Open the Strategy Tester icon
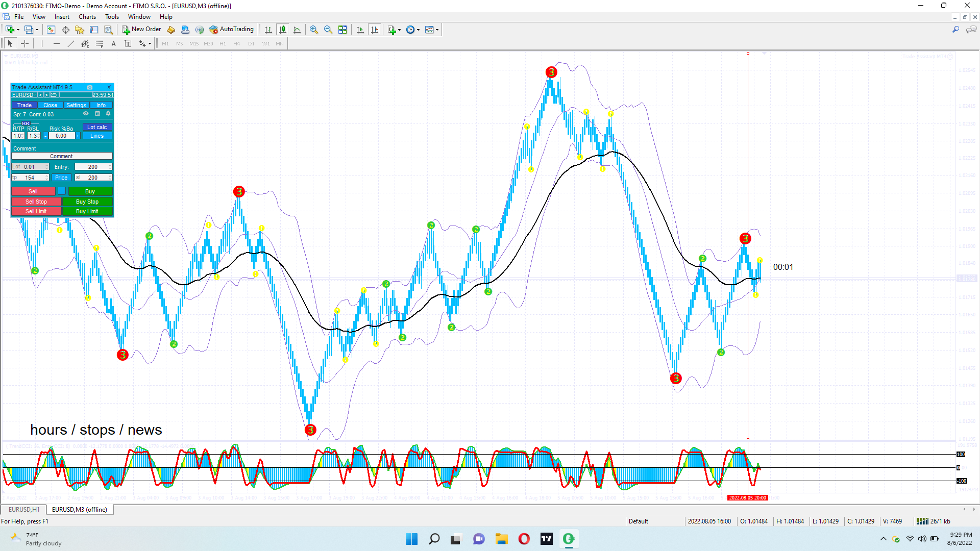The image size is (980, 551). pyautogui.click(x=108, y=30)
